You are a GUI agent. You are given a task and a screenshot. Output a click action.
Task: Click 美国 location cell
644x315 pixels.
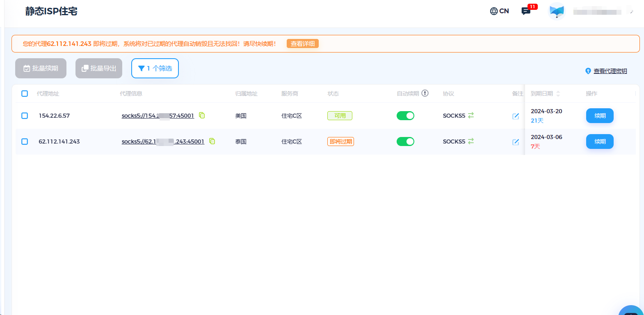pos(241,116)
